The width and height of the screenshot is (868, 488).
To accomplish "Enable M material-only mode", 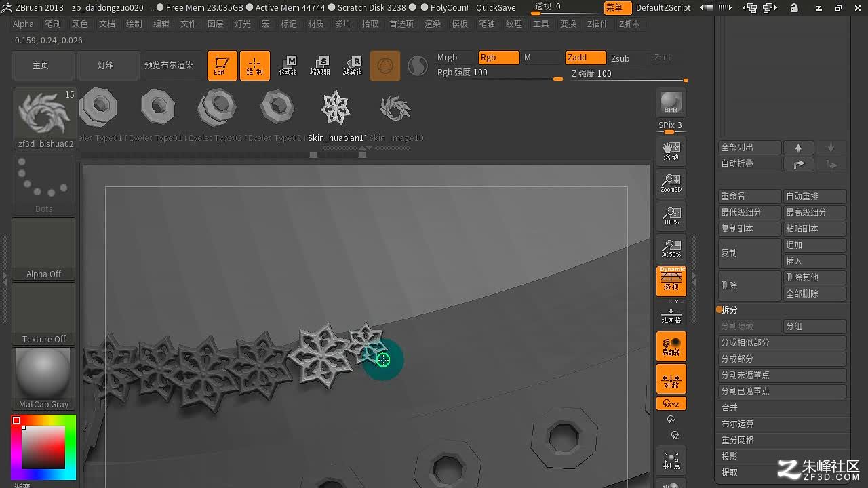I will [540, 58].
